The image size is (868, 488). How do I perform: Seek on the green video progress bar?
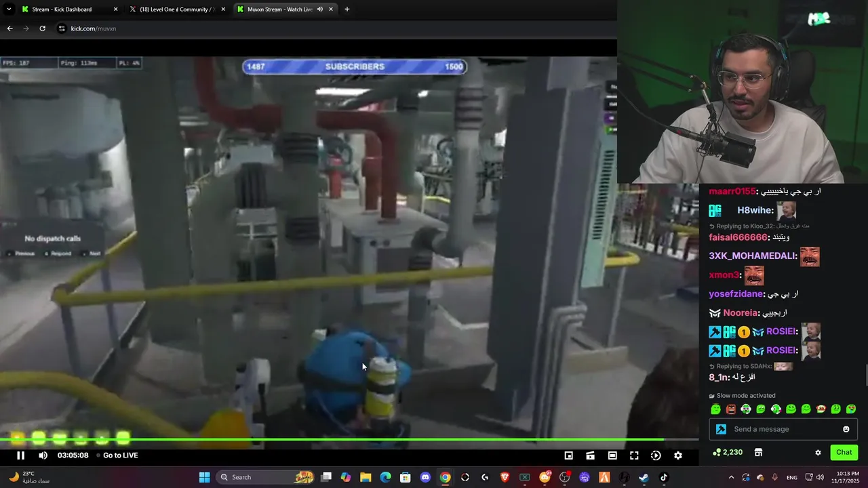pyautogui.click(x=349, y=440)
